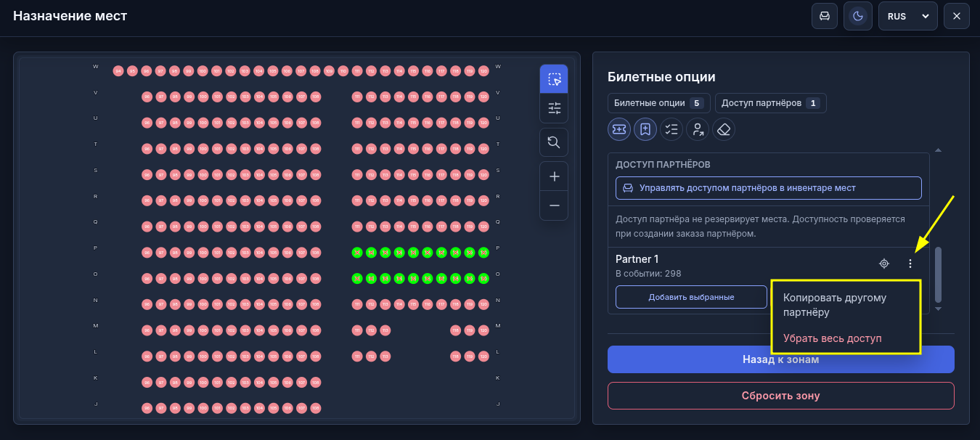Select the partner access person icon
The height and width of the screenshot is (440, 980).
point(698,129)
